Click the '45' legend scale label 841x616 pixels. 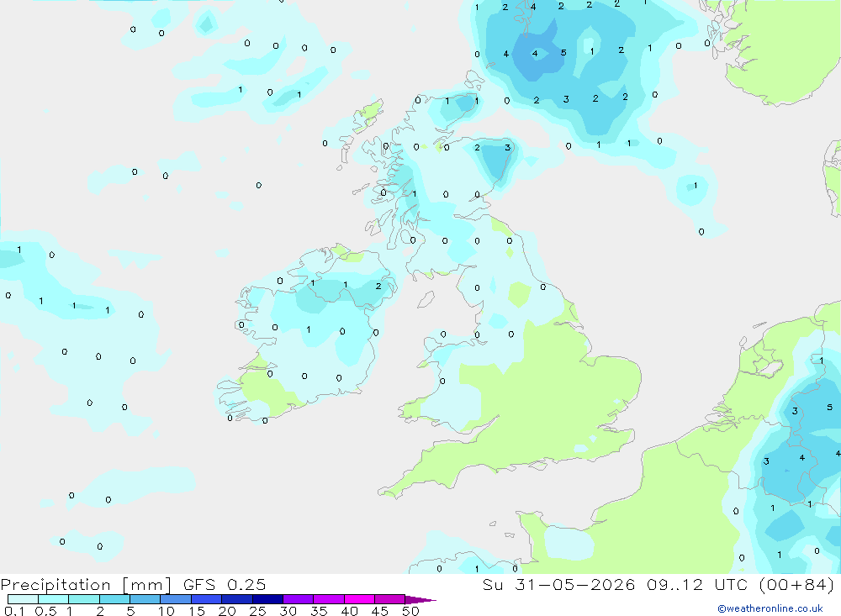[x=380, y=611]
